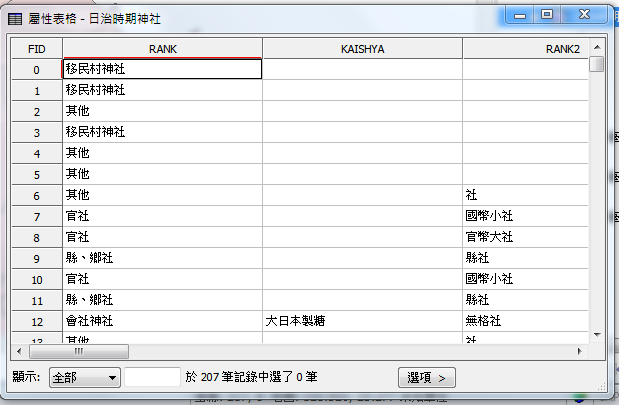This screenshot has width=619, height=405.
Task: Click the 官幣大社 cell in RANK2
Action: (525, 237)
